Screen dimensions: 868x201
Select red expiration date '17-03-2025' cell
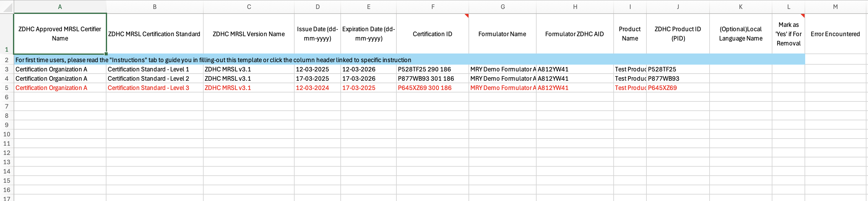pos(369,88)
